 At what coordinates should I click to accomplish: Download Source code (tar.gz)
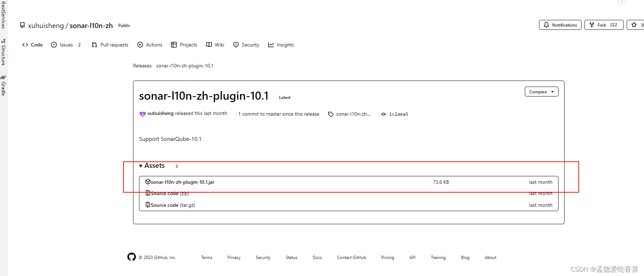(173, 205)
